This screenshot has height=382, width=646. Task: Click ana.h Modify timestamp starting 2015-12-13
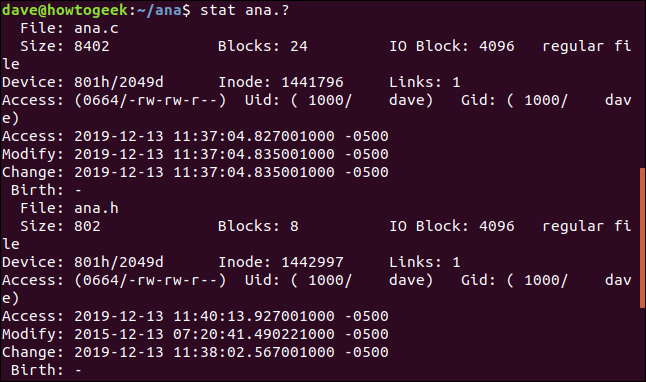[x=231, y=334]
